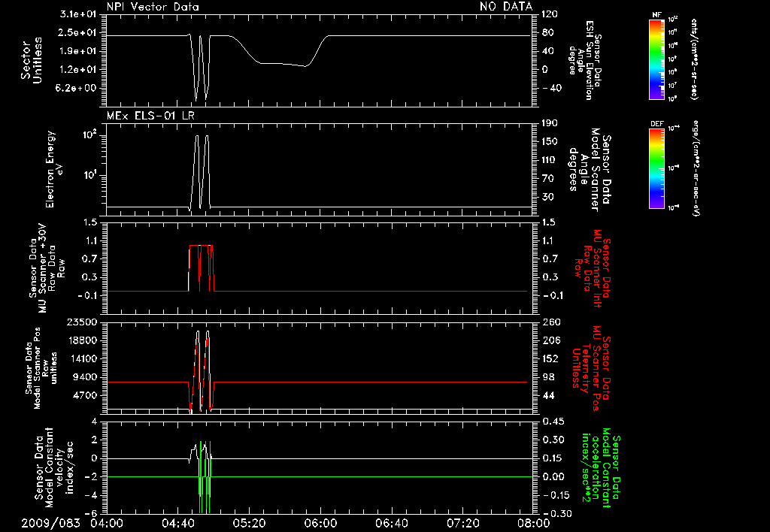Click the NPI Vector Data panel title
This screenshot has width=770, height=532.
point(153,7)
